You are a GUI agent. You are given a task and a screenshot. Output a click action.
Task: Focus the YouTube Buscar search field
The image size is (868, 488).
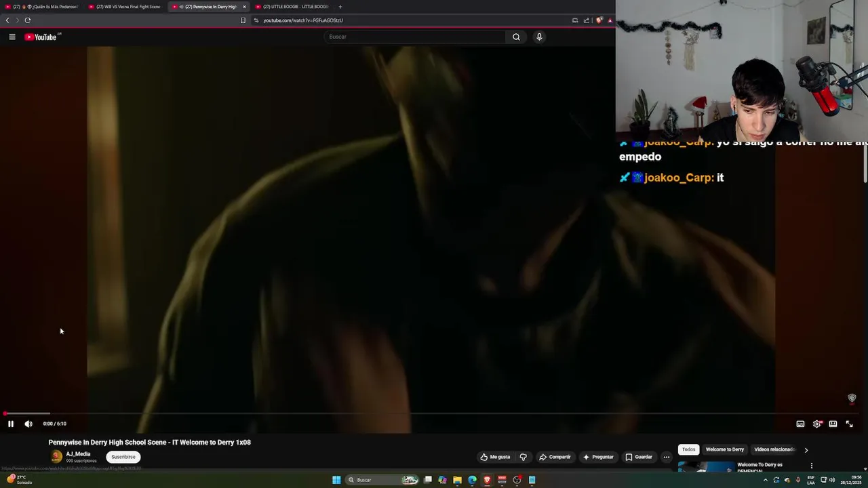click(x=415, y=37)
